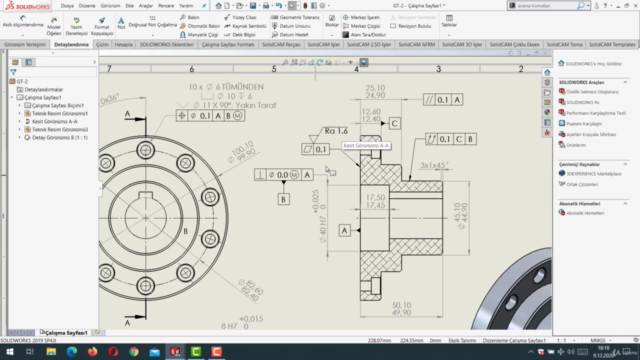The width and height of the screenshot is (640, 360).
Task: Open the Dosya menu
Action: point(67,6)
